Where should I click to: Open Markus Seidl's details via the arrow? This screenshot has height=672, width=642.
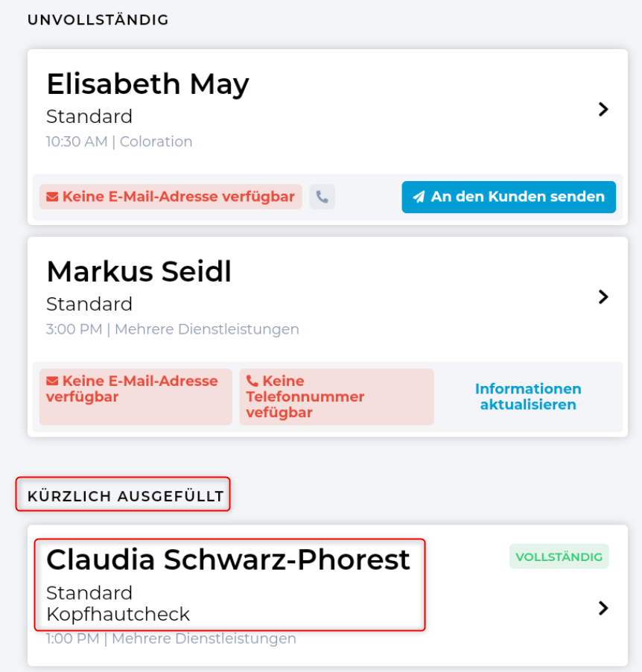click(x=603, y=297)
